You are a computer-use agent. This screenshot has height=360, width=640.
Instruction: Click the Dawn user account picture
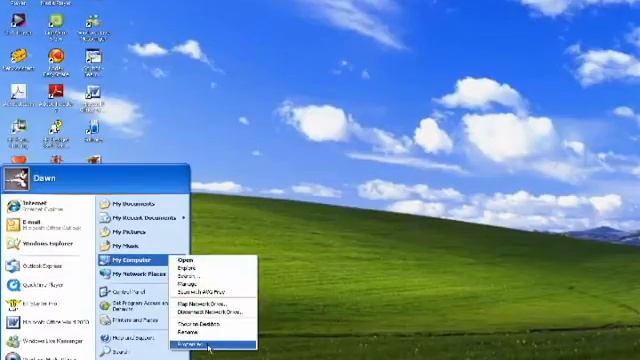[17, 179]
